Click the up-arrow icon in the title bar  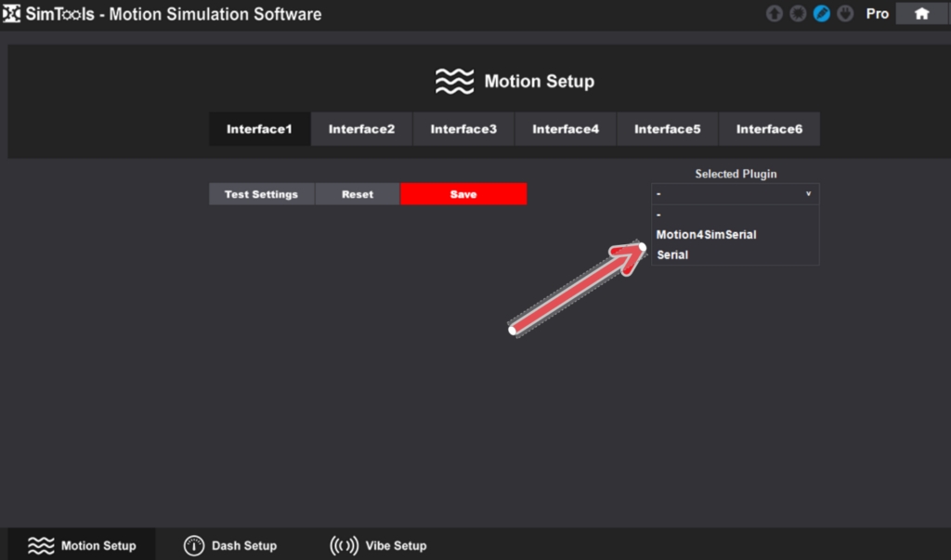[x=775, y=14]
